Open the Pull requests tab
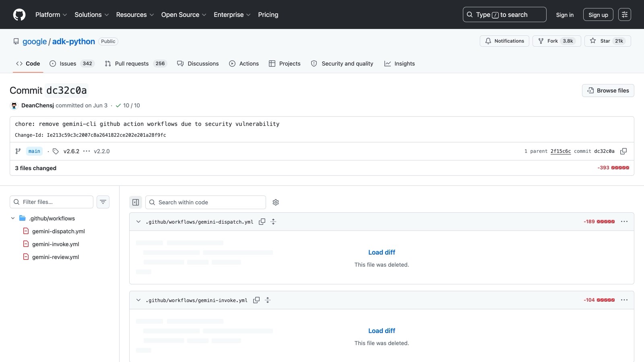 click(x=136, y=64)
